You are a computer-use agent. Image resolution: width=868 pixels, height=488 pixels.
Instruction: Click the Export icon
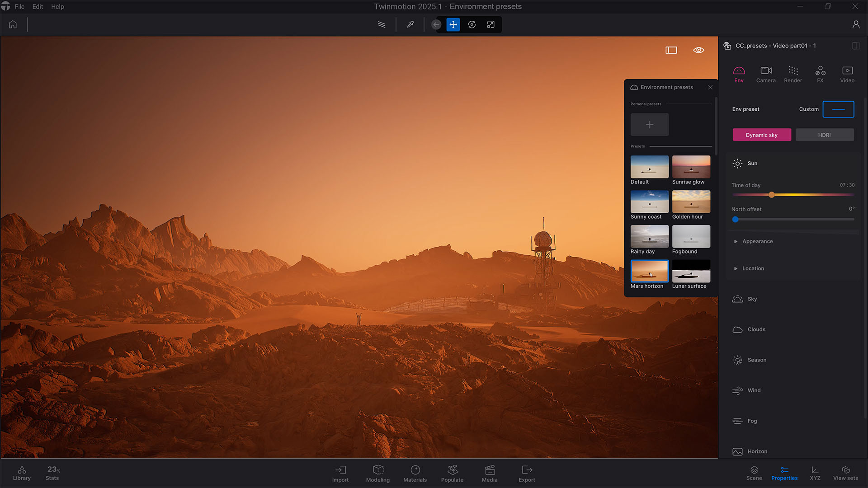[527, 473]
